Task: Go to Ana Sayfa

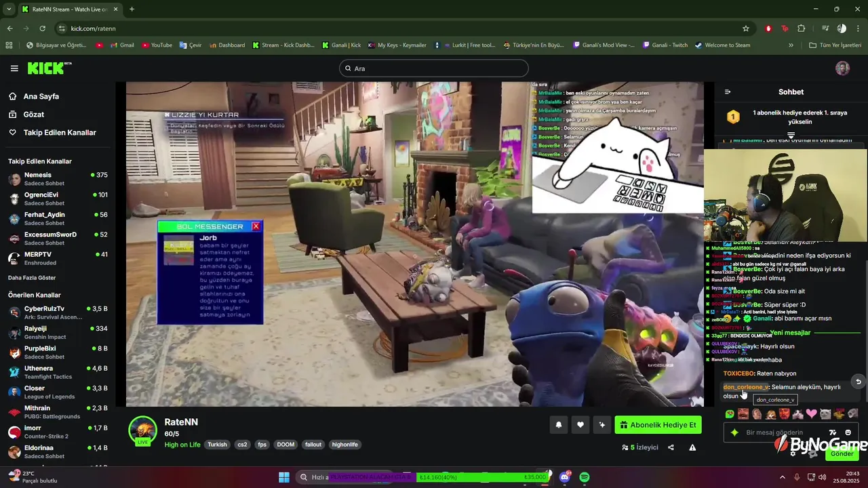Action: tap(41, 96)
